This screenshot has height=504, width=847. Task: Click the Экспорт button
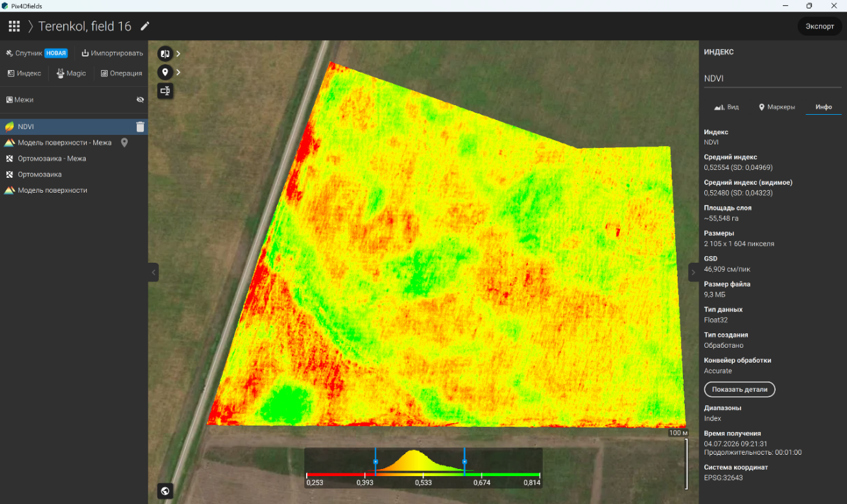pyautogui.click(x=820, y=27)
